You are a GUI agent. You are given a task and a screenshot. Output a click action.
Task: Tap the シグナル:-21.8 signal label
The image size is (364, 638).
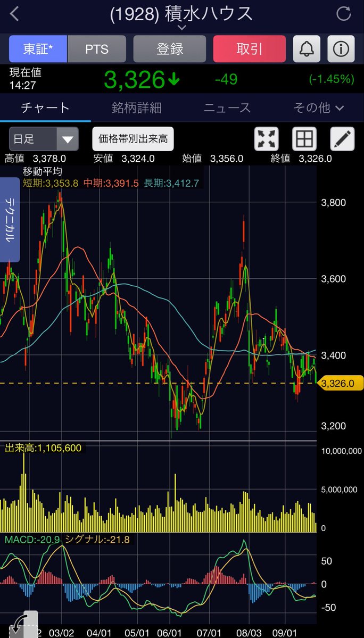point(97,540)
